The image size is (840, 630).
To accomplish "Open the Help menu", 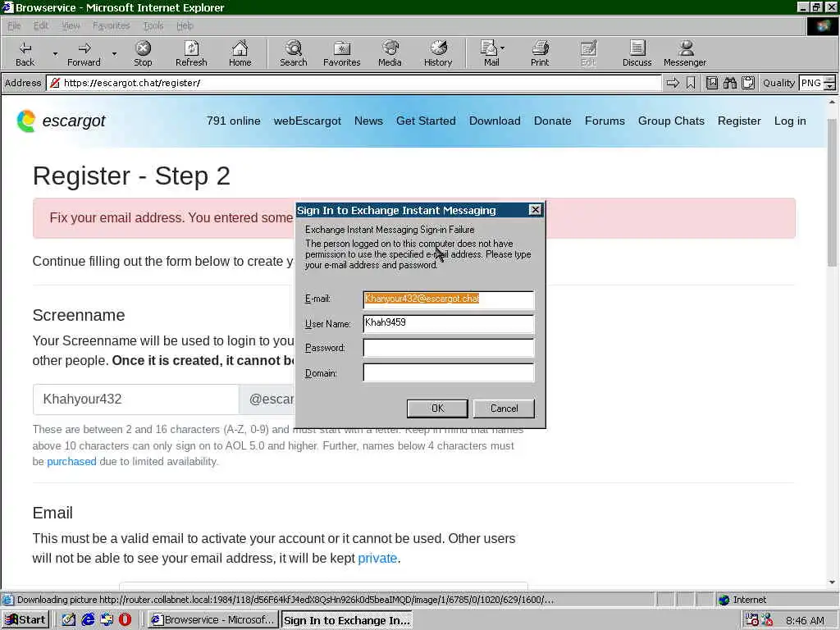I will click(x=185, y=25).
